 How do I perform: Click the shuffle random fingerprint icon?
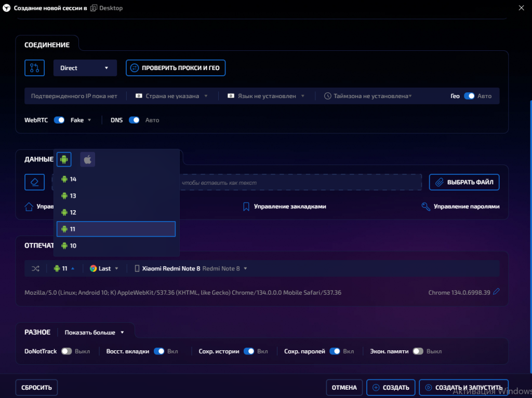35,268
